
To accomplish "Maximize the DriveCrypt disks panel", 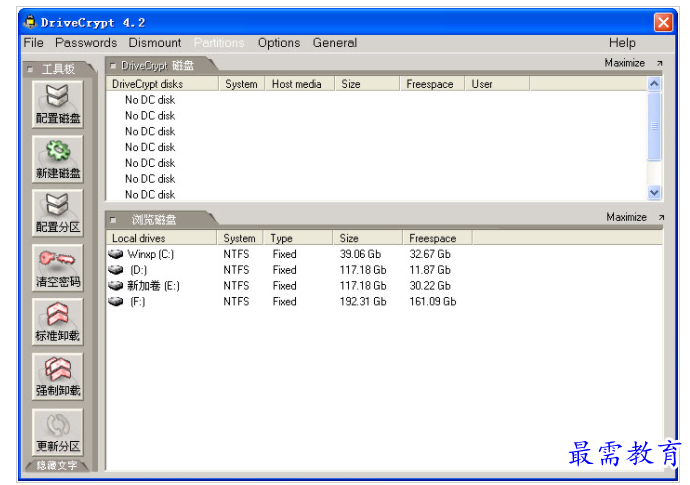I will (x=624, y=63).
